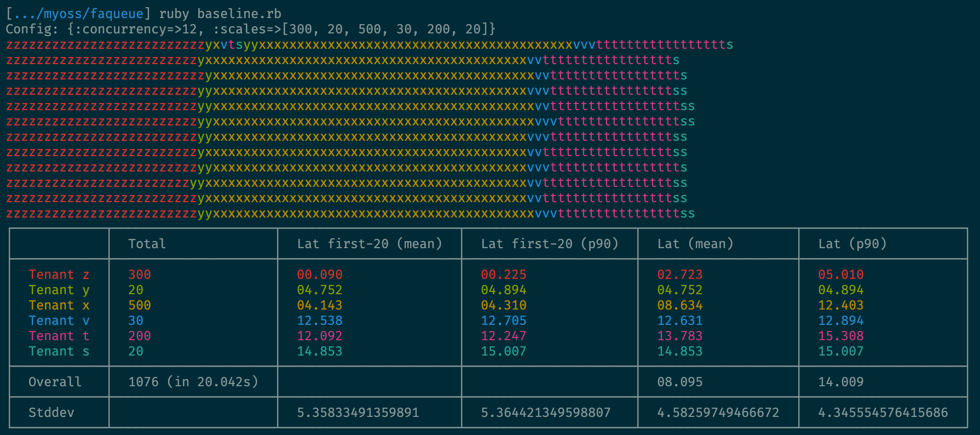980x435 pixels.
Task: Select the 'Tenant y' row label
Action: coord(59,290)
